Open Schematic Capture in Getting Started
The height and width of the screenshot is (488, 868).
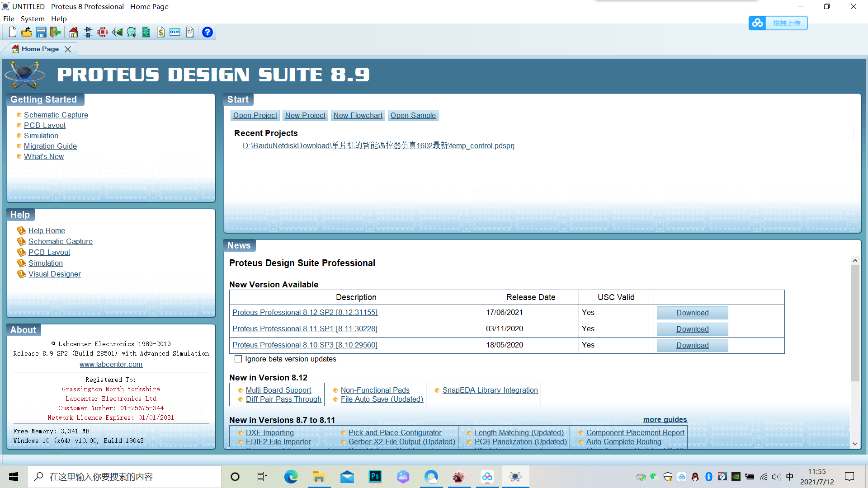point(56,115)
